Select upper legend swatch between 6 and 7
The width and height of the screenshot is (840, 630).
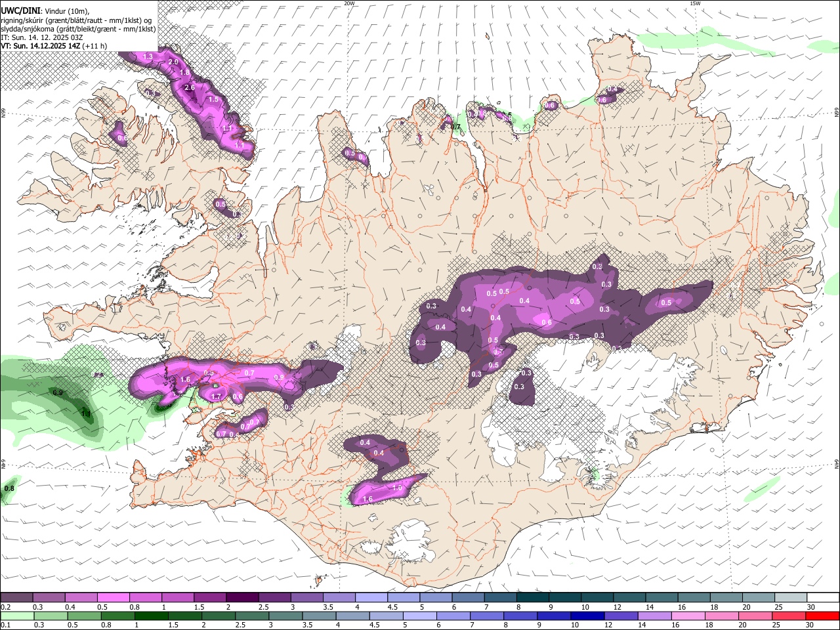point(468,597)
